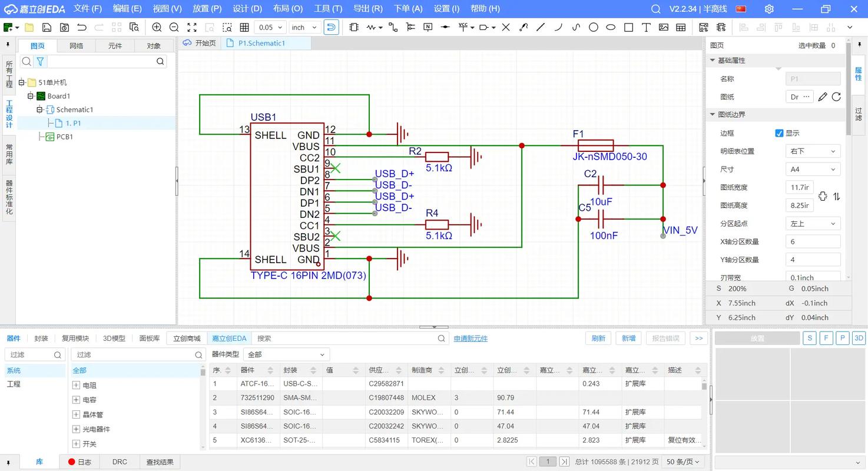Viewport: 868px width, 471px height.
Task: Click the undo arrow icon
Action: 82,27
